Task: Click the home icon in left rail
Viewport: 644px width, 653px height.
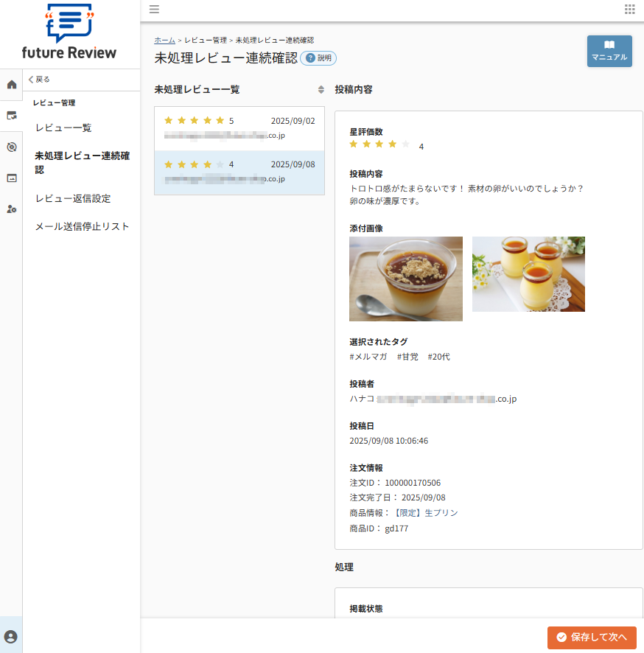Action: pyautogui.click(x=11, y=84)
